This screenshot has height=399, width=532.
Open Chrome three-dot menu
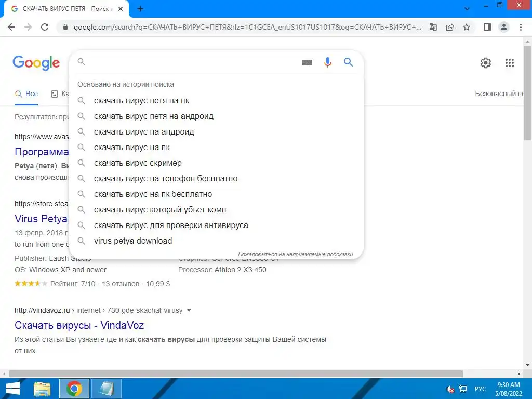521,27
